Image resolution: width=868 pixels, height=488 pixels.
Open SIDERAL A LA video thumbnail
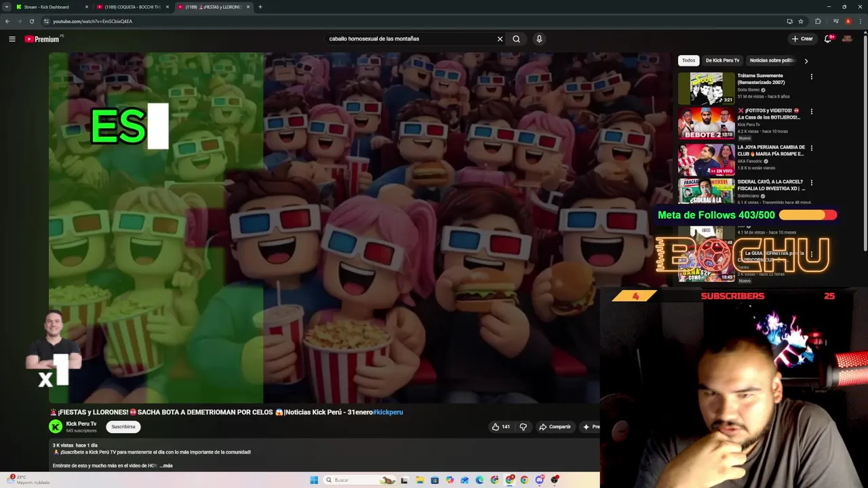pyautogui.click(x=706, y=191)
